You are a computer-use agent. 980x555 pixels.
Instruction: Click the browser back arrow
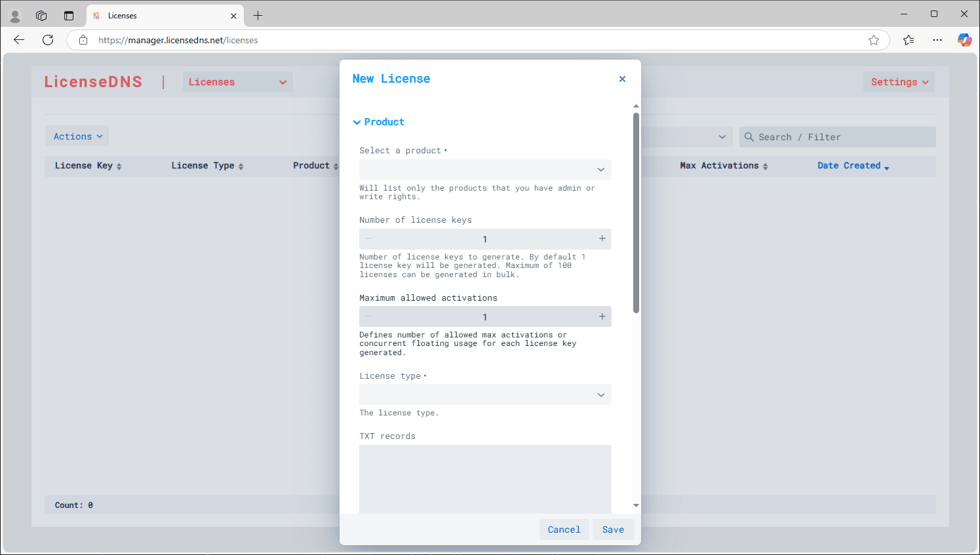coord(18,40)
